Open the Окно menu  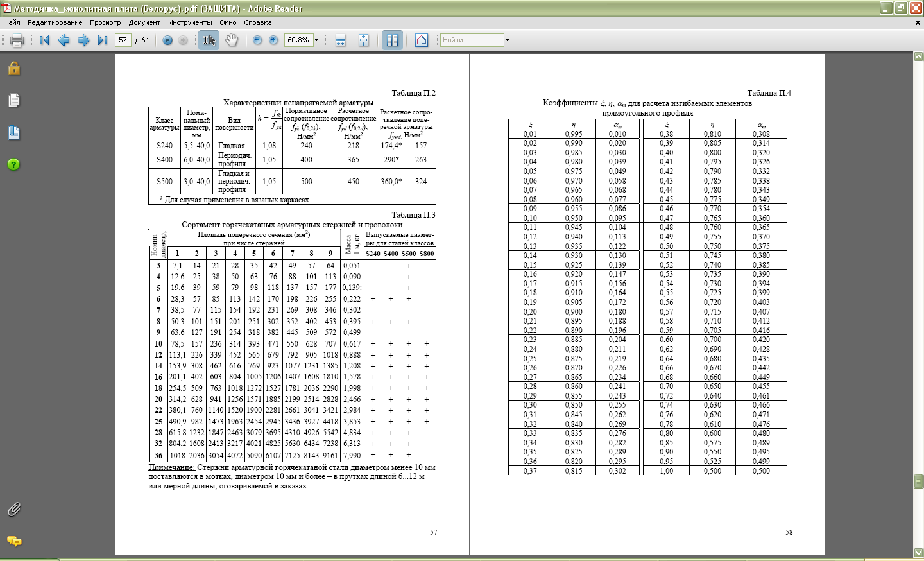pos(228,22)
